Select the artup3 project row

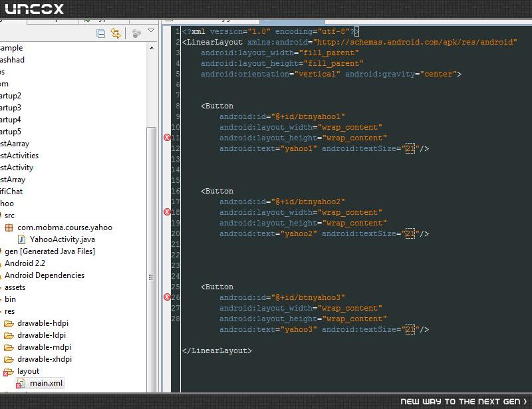(11, 108)
